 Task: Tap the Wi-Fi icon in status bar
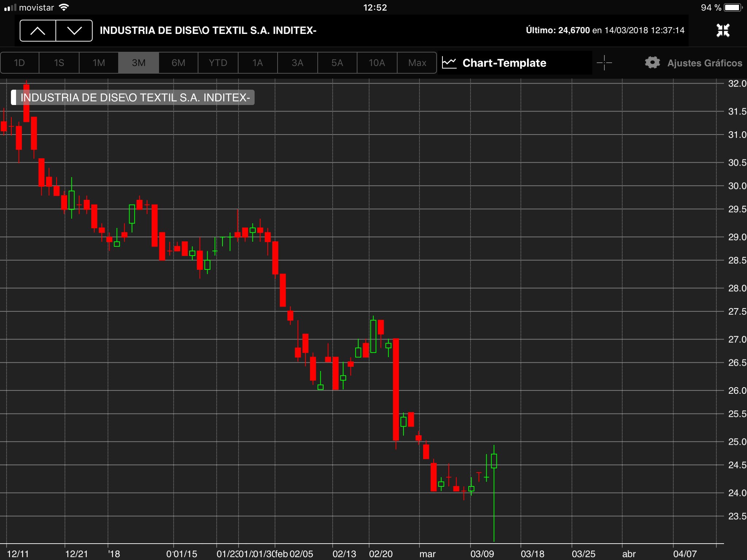coord(64,7)
